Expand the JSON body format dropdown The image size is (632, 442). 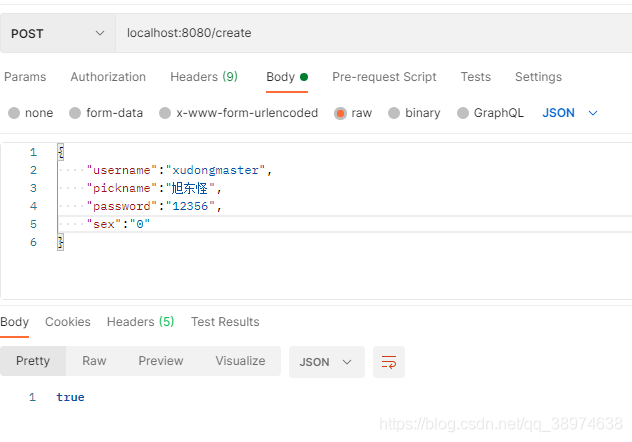[x=570, y=113]
